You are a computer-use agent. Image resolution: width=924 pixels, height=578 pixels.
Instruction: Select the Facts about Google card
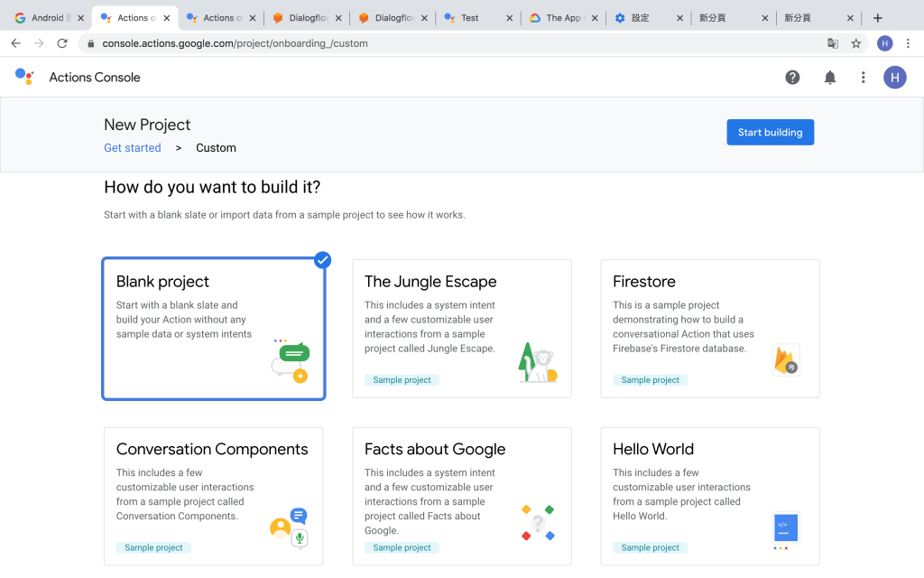click(461, 496)
